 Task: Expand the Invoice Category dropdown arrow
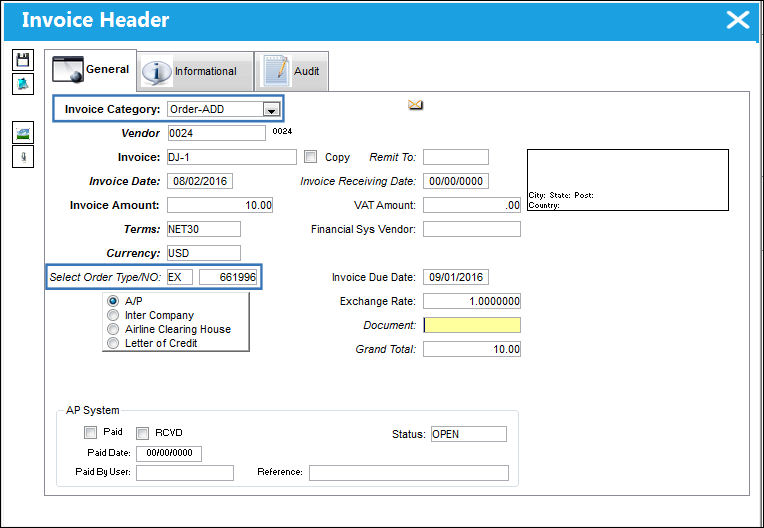pos(271,110)
